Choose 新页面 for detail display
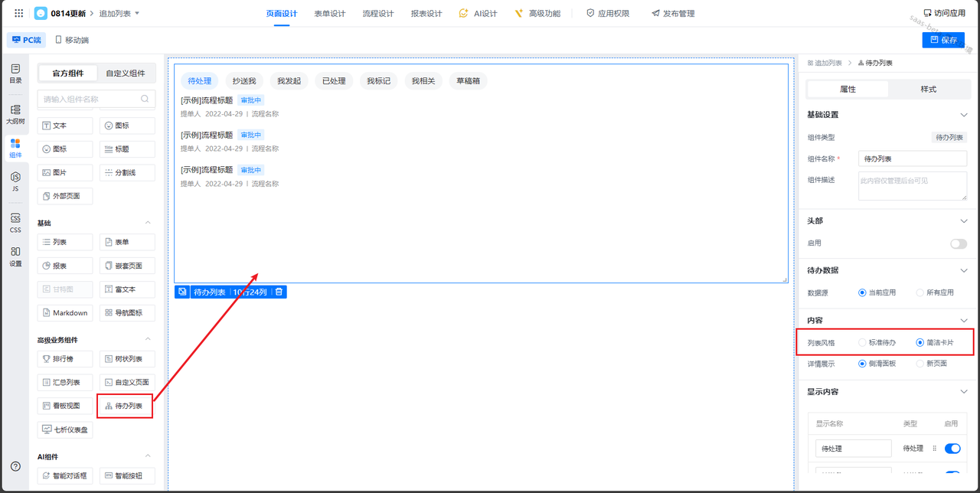This screenshot has height=493, width=980. [920, 364]
